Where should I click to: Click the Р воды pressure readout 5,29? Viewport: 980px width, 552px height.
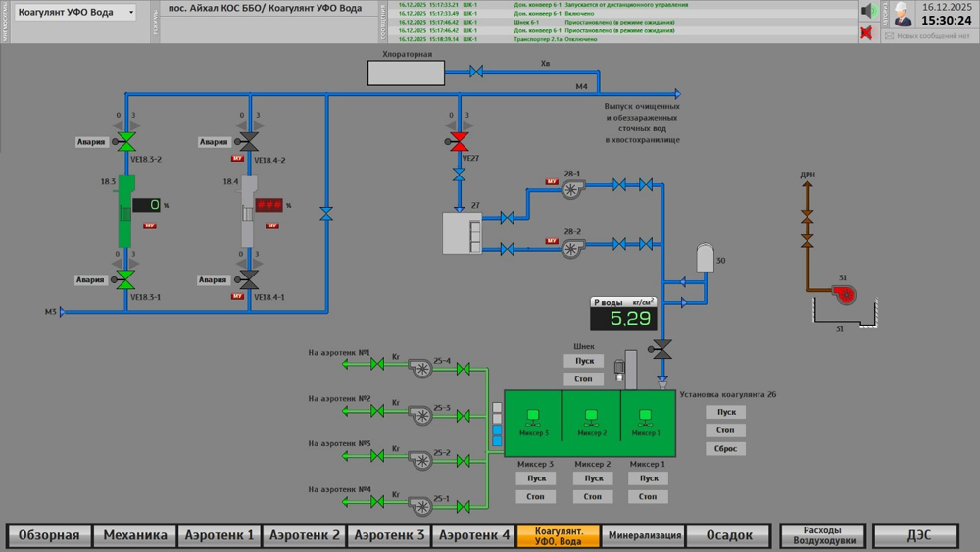(x=623, y=319)
